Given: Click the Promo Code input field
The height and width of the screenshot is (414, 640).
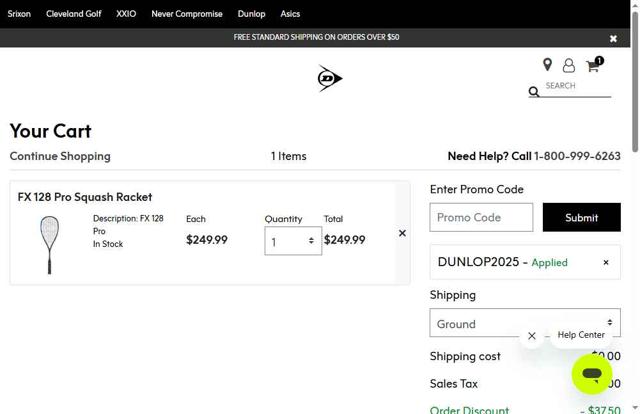Looking at the screenshot, I should pyautogui.click(x=481, y=217).
